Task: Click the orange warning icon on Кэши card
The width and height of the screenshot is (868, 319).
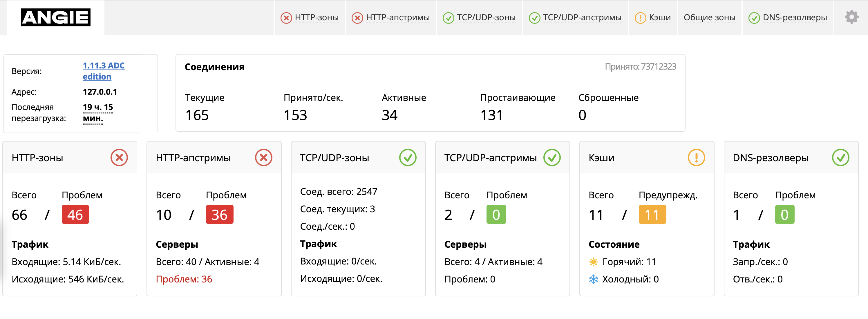Action: pos(696,158)
